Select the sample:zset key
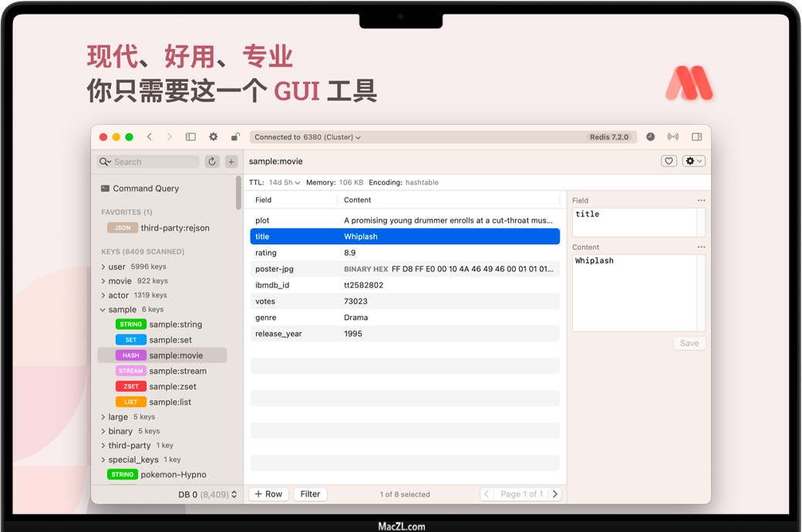 [173, 386]
